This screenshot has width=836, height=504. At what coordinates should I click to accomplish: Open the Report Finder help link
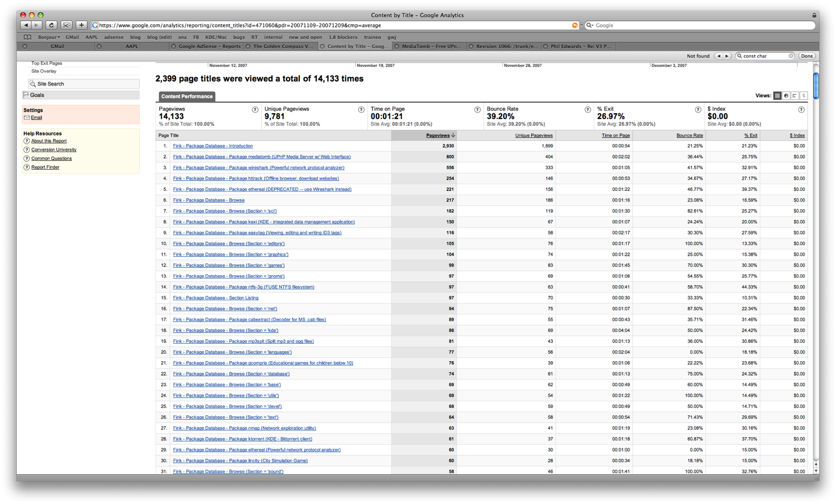(x=45, y=167)
